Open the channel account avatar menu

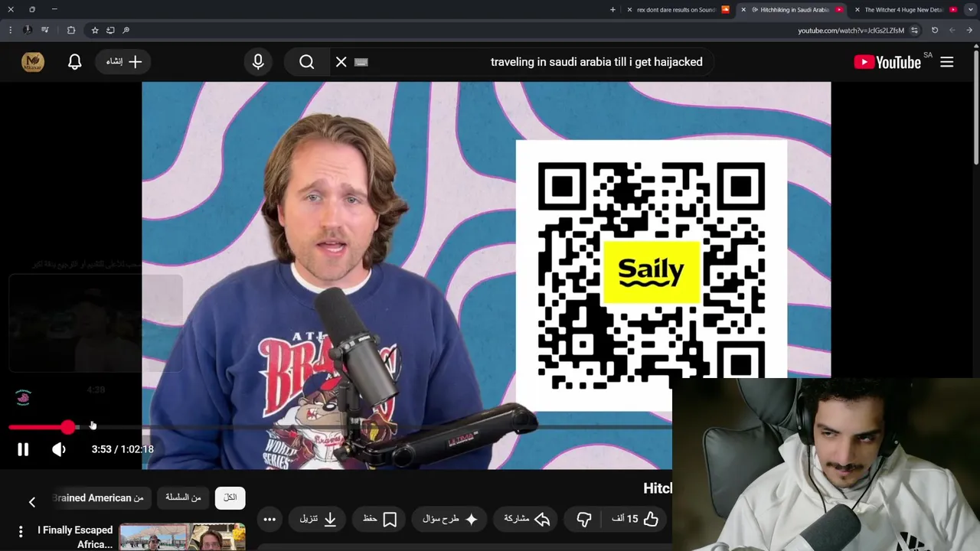pyautogui.click(x=33, y=62)
